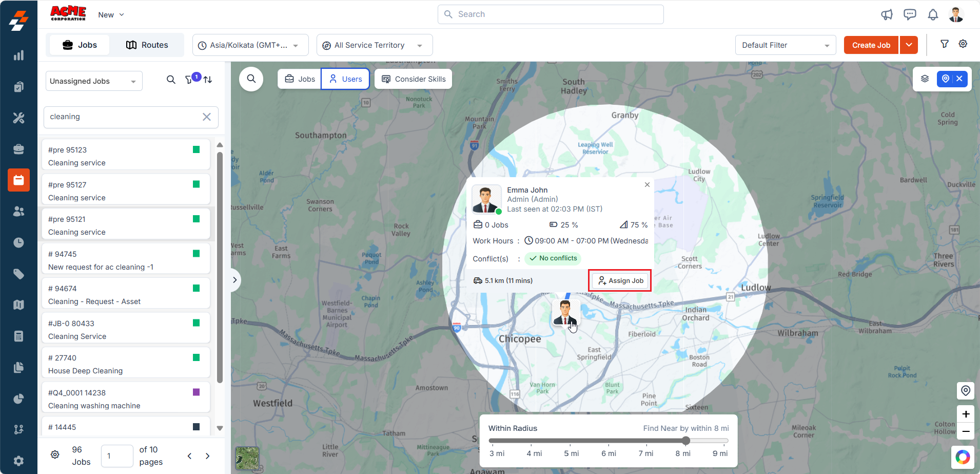Open the tools wrench sidebar icon
The image size is (980, 474).
(18, 118)
